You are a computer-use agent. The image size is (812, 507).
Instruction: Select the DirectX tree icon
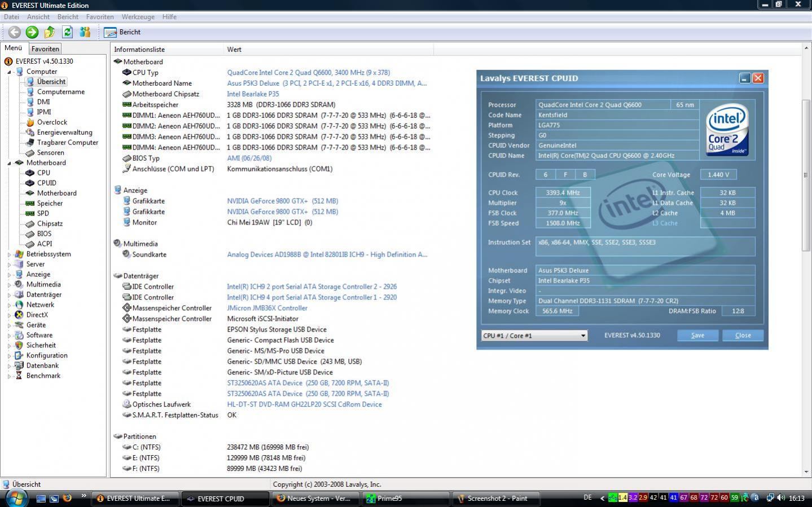point(19,315)
